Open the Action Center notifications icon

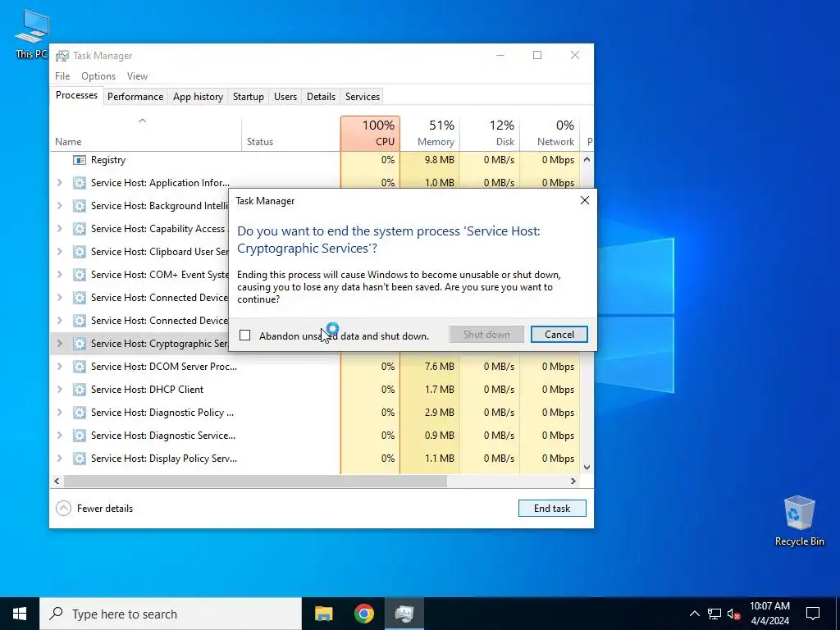[x=813, y=614]
